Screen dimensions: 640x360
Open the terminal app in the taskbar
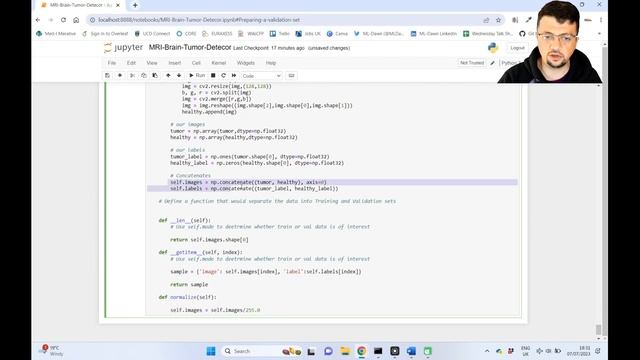pos(378,351)
